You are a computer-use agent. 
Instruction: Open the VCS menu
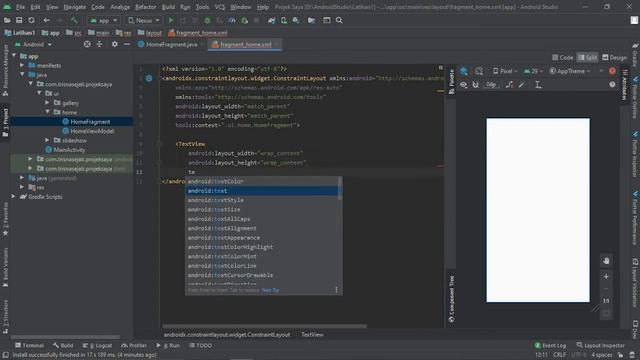coord(220,7)
